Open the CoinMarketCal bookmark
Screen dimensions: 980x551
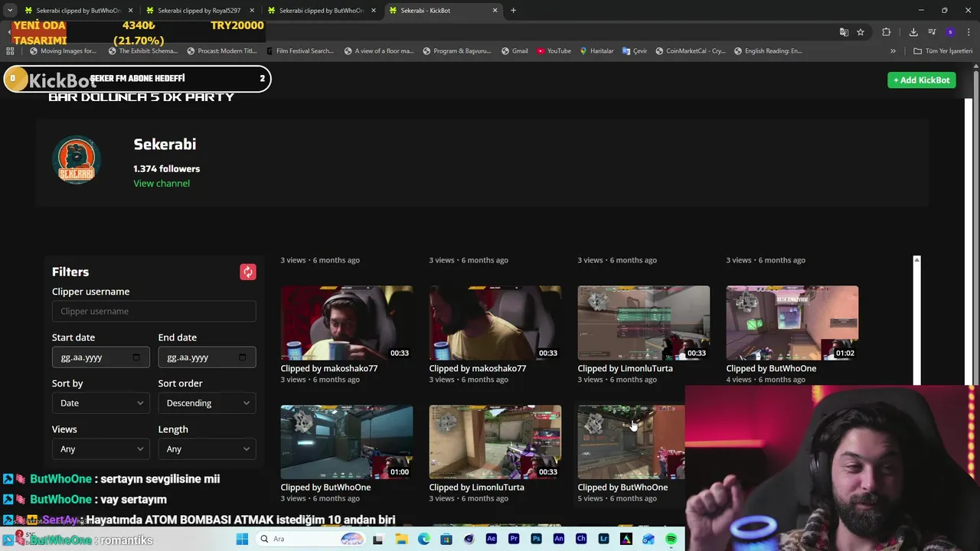pyautogui.click(x=690, y=51)
